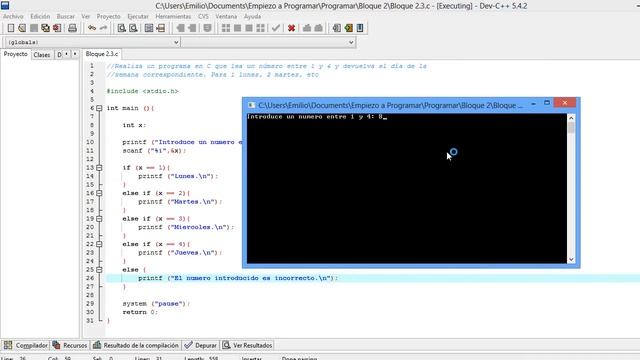640x360 pixels.
Task: Open Replace via the second magnifier icon
Action: coord(133,28)
